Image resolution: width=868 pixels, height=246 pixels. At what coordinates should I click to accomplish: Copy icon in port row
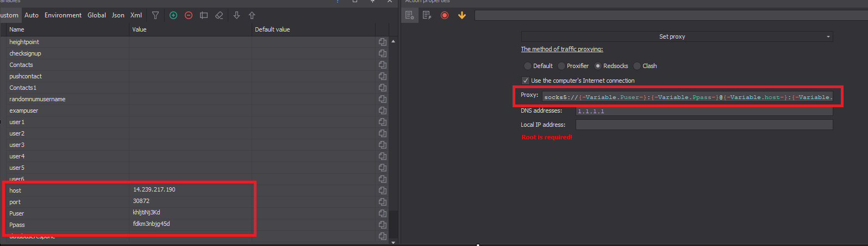383,202
